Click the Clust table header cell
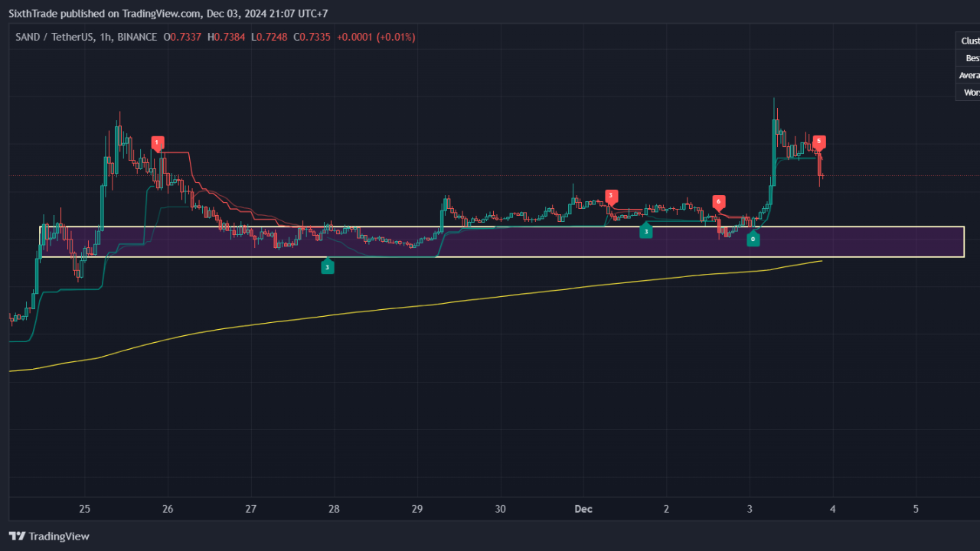 [x=968, y=41]
